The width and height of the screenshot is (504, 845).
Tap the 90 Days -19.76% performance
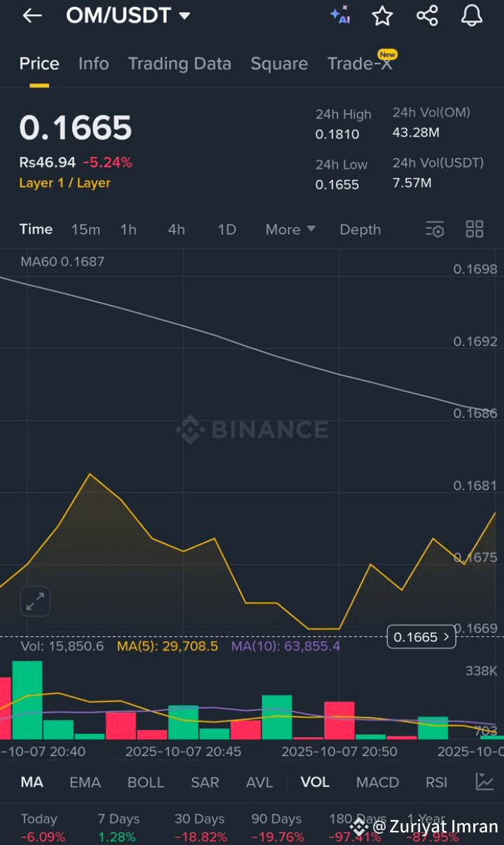(x=279, y=827)
